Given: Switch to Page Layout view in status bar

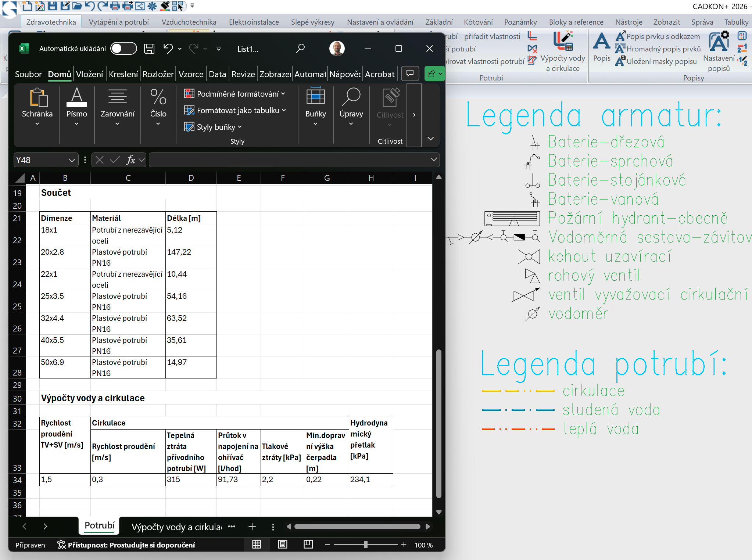Looking at the screenshot, I should 283,545.
